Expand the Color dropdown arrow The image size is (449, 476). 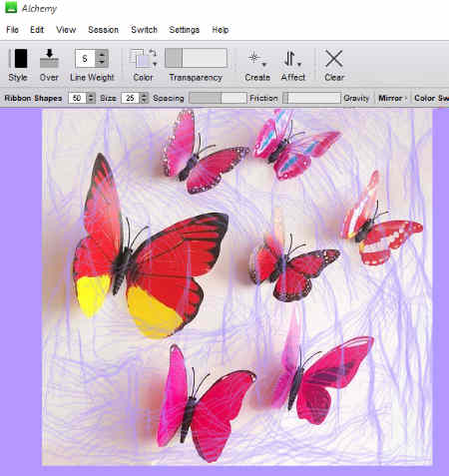tap(155, 64)
